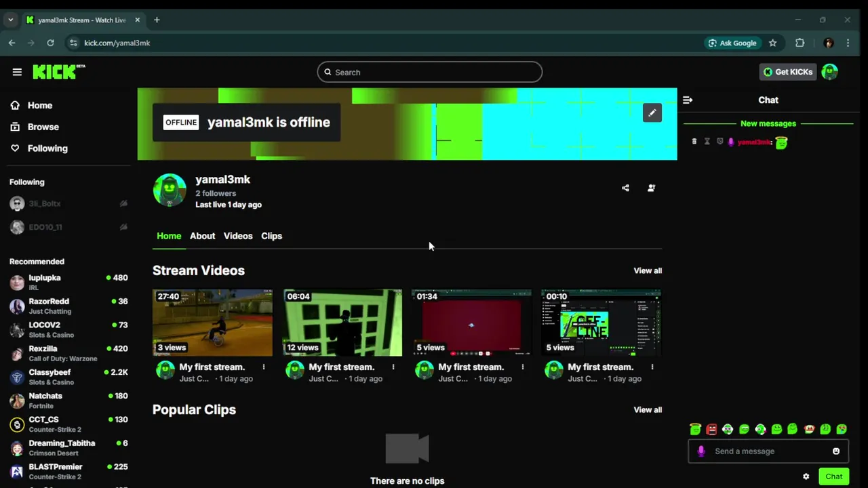The width and height of the screenshot is (868, 488).
Task: Open options menu for 00:10 video
Action: click(652, 367)
